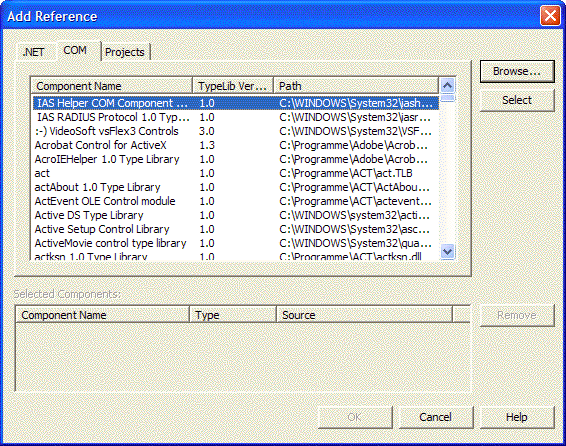
Task: Sort by Path column header
Action: click(356, 86)
